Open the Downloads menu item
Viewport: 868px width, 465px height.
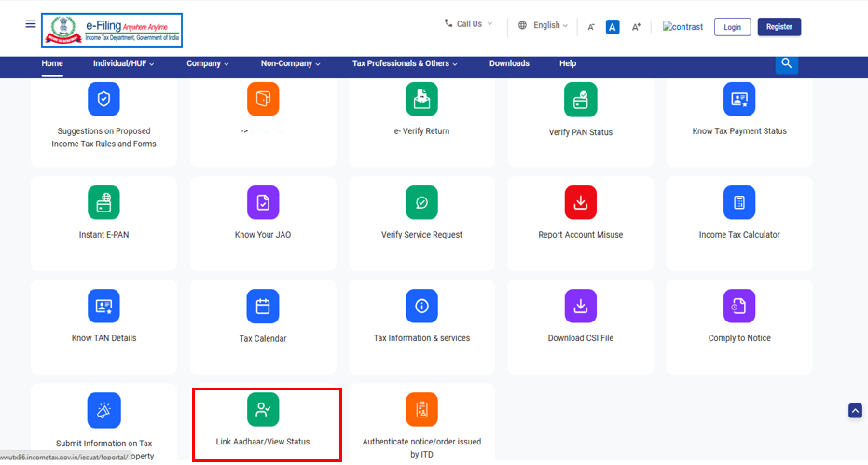coord(509,63)
